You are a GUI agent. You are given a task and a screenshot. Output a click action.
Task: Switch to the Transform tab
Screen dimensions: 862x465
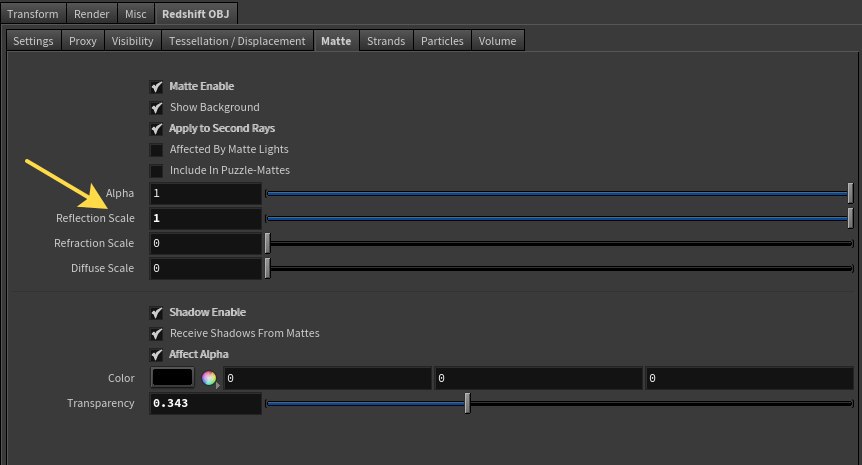(33, 14)
